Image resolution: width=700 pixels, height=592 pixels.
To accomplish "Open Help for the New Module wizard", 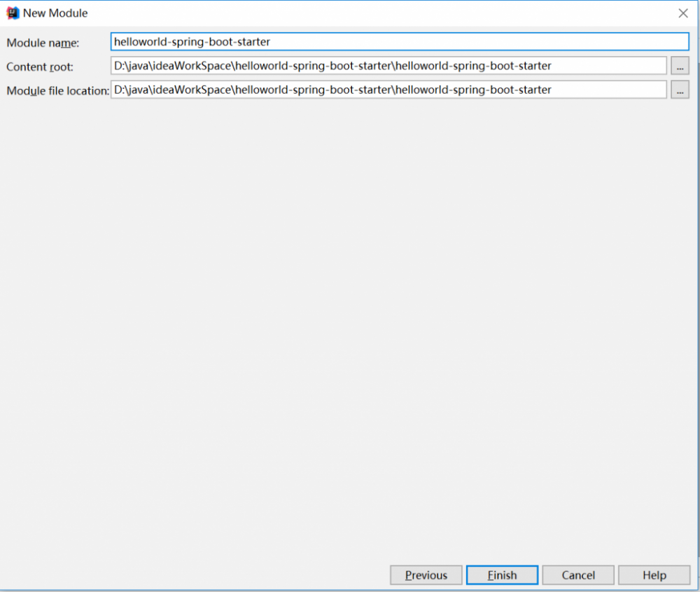I will (654, 574).
